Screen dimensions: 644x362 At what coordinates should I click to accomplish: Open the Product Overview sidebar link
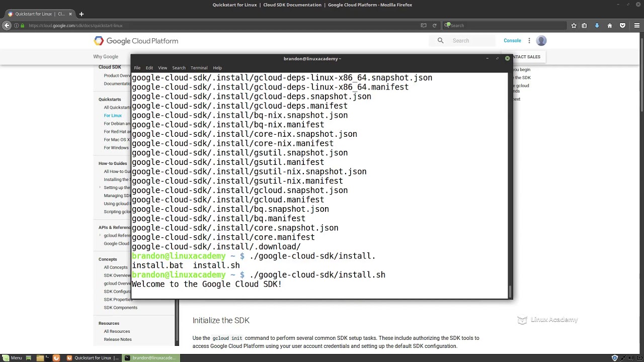117,76
